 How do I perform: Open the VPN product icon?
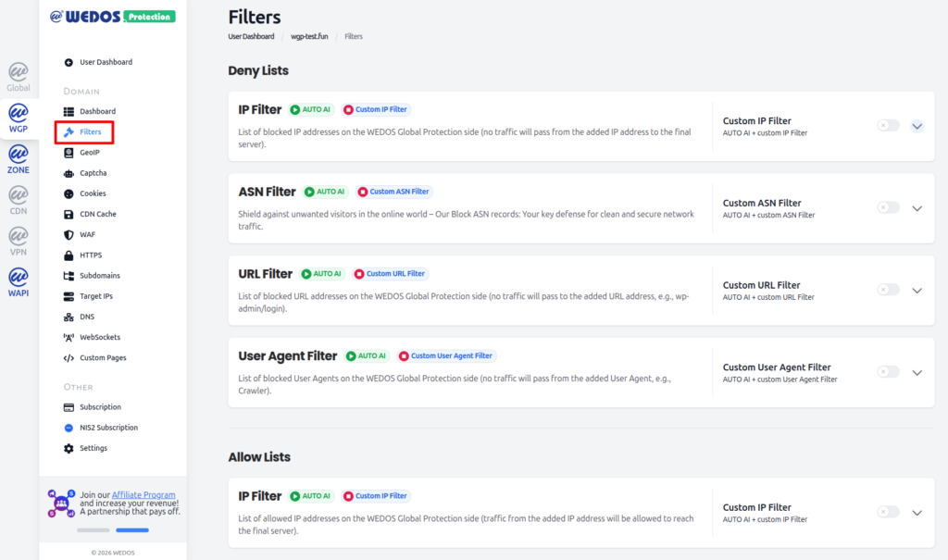pos(19,242)
